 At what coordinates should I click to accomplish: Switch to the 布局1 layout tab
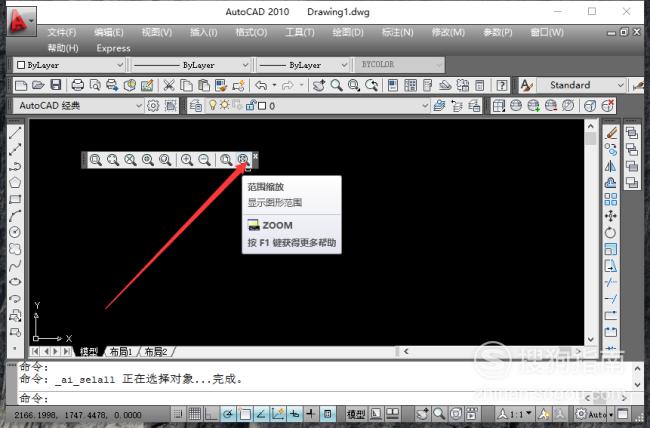[x=121, y=352]
